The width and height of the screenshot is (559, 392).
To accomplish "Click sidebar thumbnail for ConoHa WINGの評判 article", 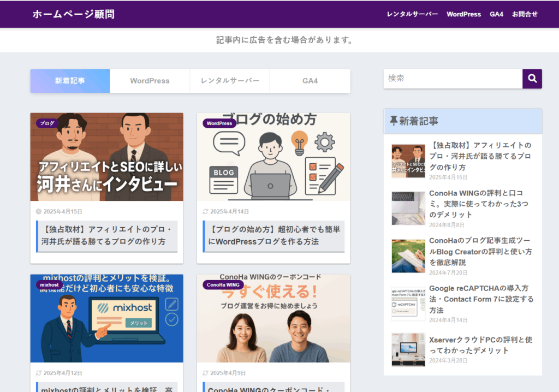I will pyautogui.click(x=408, y=209).
